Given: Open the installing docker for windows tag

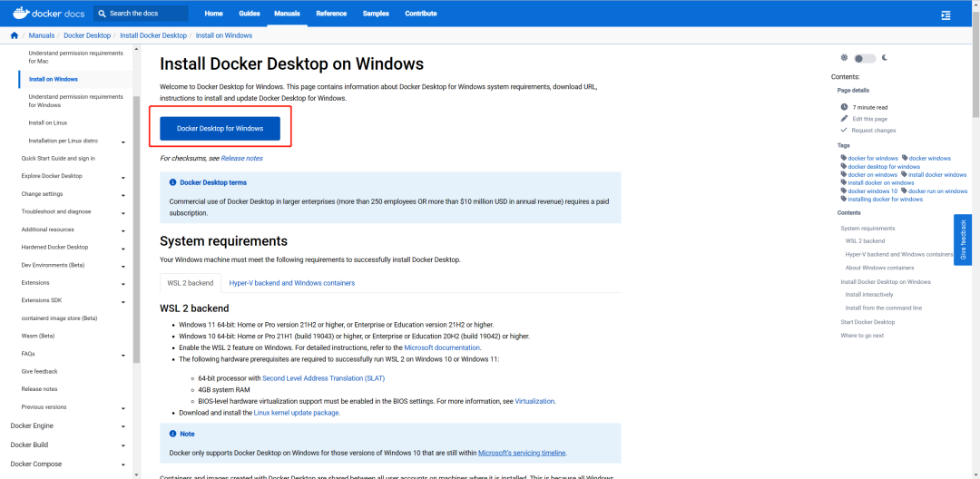Looking at the screenshot, I should pyautogui.click(x=885, y=200).
